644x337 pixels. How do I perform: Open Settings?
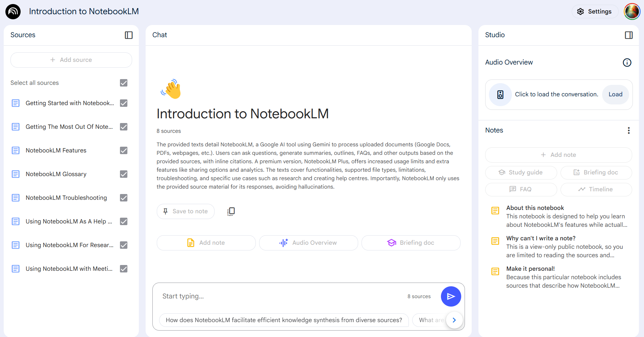coord(595,11)
